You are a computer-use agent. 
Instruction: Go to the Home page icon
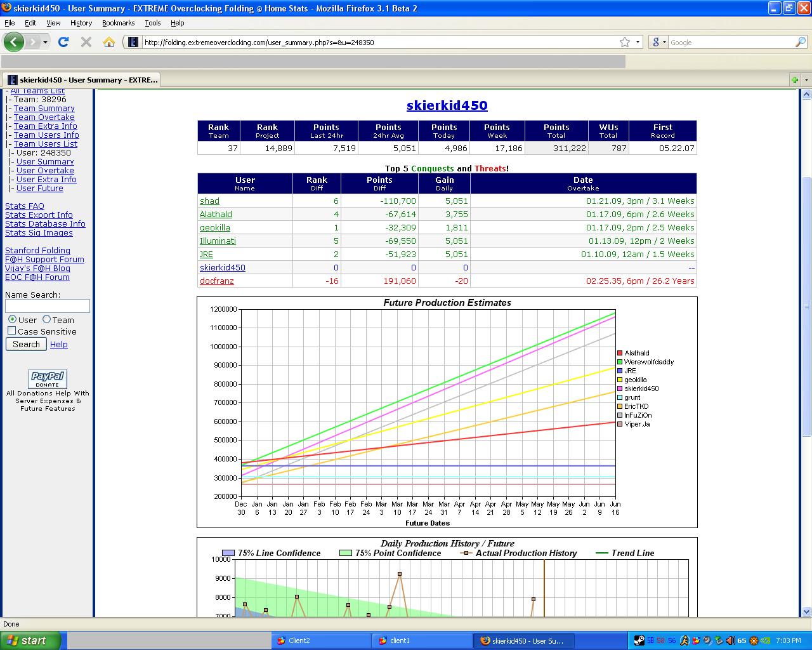[x=109, y=43]
